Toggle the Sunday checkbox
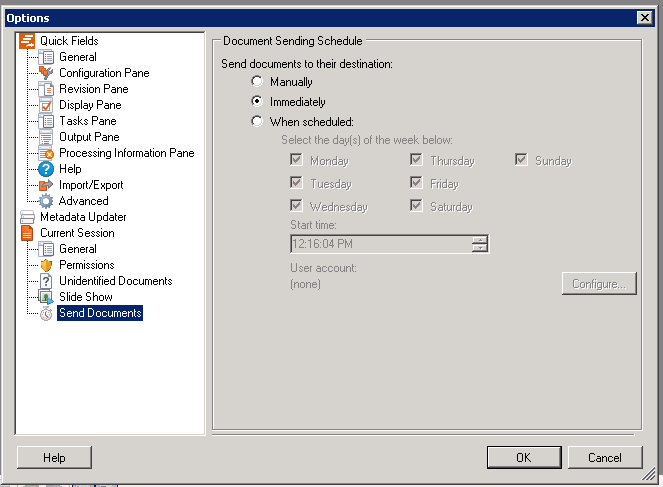The image size is (663, 487). pyautogui.click(x=521, y=160)
